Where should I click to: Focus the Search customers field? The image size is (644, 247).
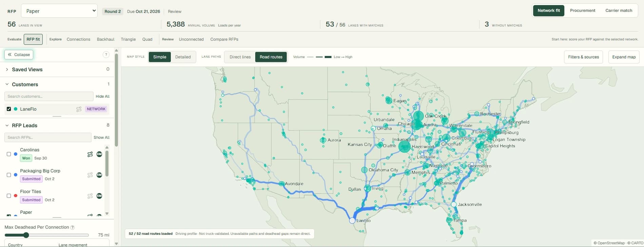(x=49, y=96)
